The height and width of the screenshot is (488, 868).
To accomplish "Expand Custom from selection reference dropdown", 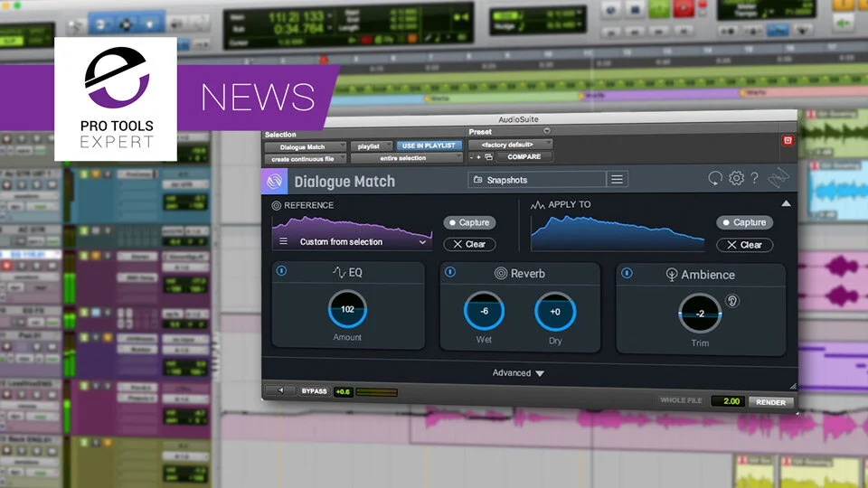I will pos(422,242).
